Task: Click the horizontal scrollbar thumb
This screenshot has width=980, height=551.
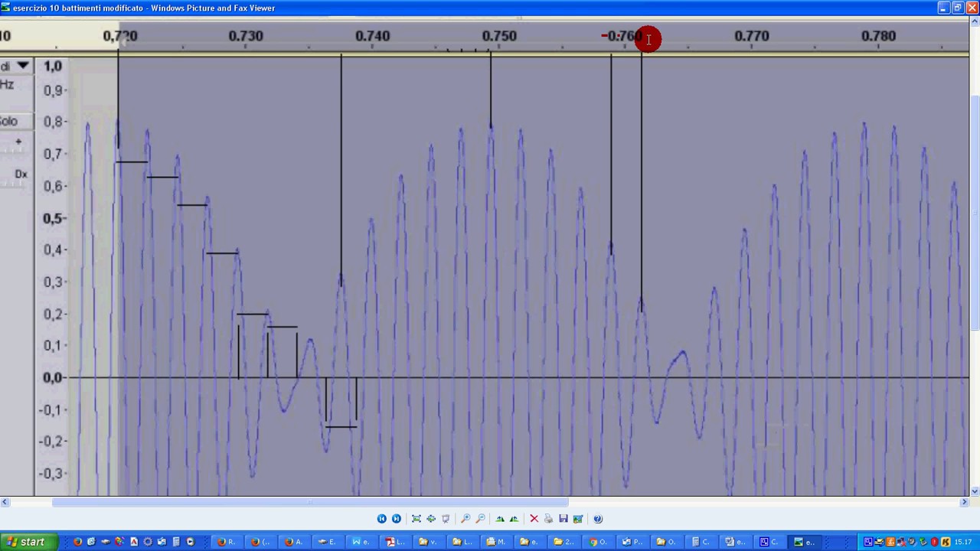Action: tap(310, 502)
